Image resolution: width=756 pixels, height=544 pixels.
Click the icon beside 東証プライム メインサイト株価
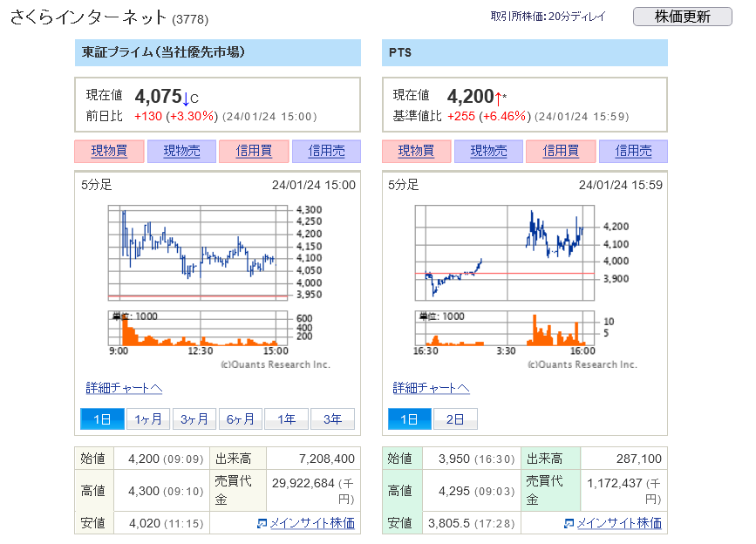(262, 524)
